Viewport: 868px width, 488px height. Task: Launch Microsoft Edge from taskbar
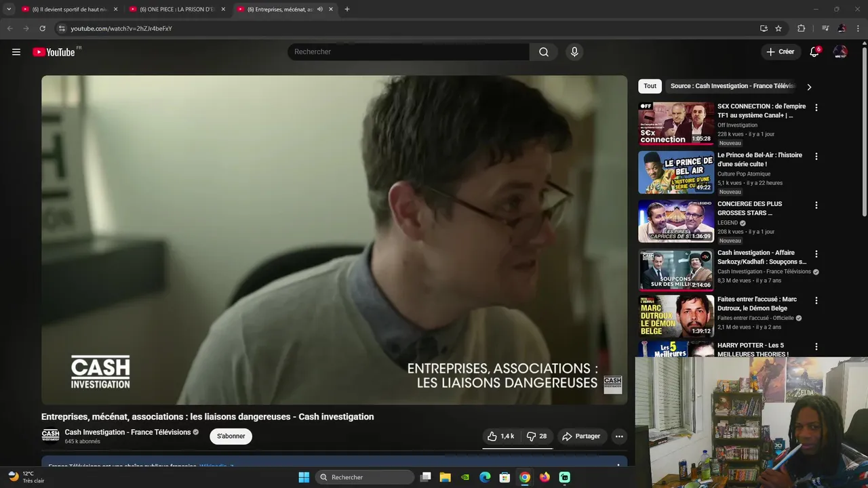click(485, 477)
